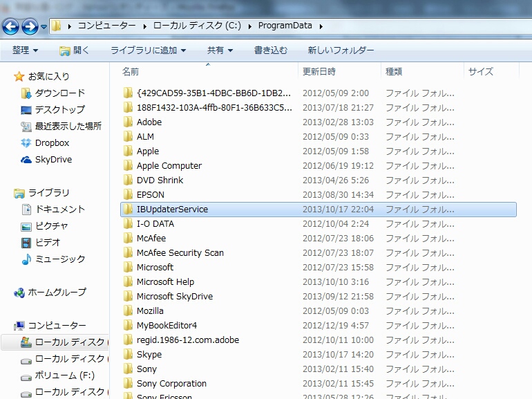This screenshot has width=532, height=399.
Task: Click the DVD Shrink folder icon
Action: point(128,180)
